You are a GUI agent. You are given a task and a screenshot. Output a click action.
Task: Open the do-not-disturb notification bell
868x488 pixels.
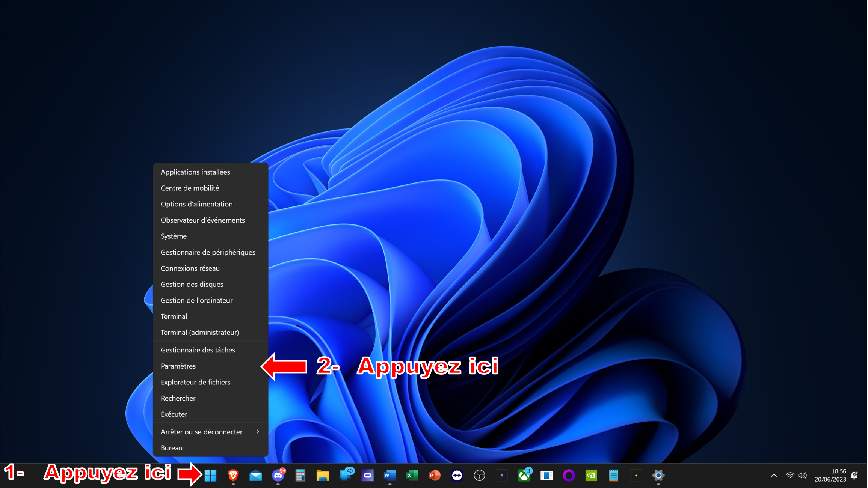click(855, 476)
